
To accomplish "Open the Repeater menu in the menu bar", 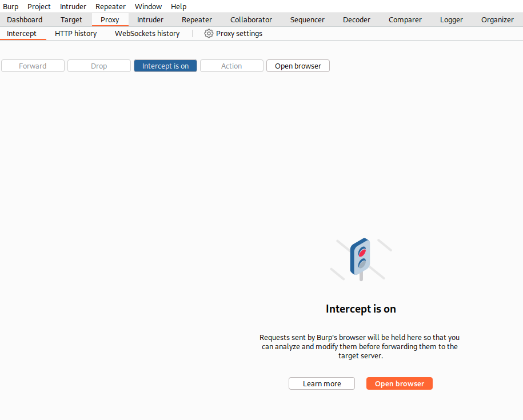I will click(x=110, y=7).
